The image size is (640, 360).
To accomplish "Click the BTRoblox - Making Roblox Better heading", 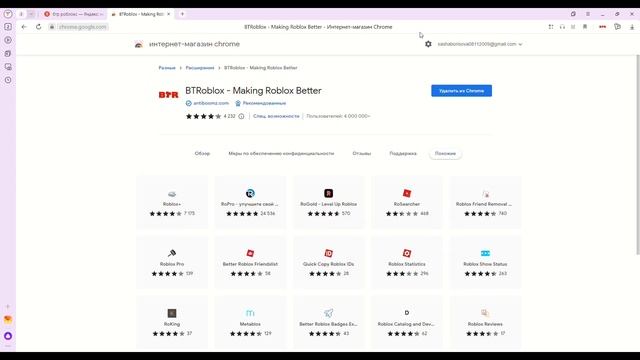I will coord(253,91).
